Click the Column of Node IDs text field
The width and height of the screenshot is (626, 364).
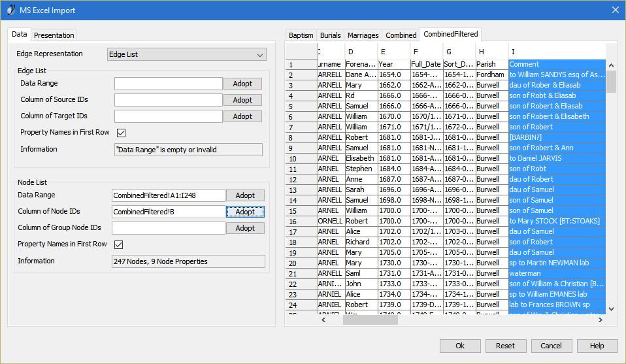[x=168, y=212]
